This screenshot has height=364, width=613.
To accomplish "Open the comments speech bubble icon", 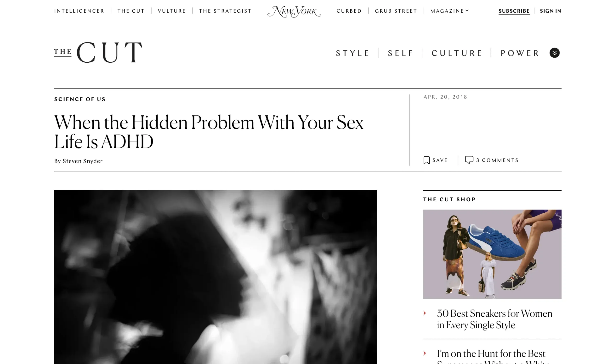I will [469, 160].
